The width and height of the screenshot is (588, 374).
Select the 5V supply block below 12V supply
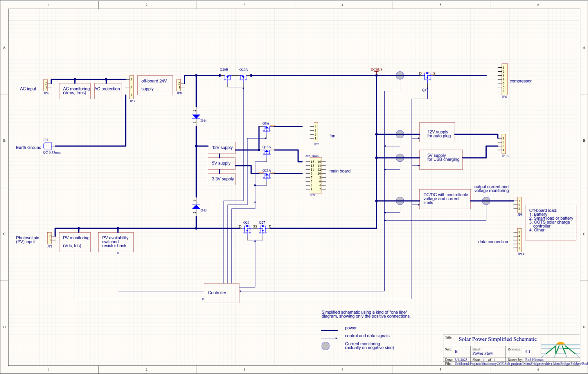(221, 164)
